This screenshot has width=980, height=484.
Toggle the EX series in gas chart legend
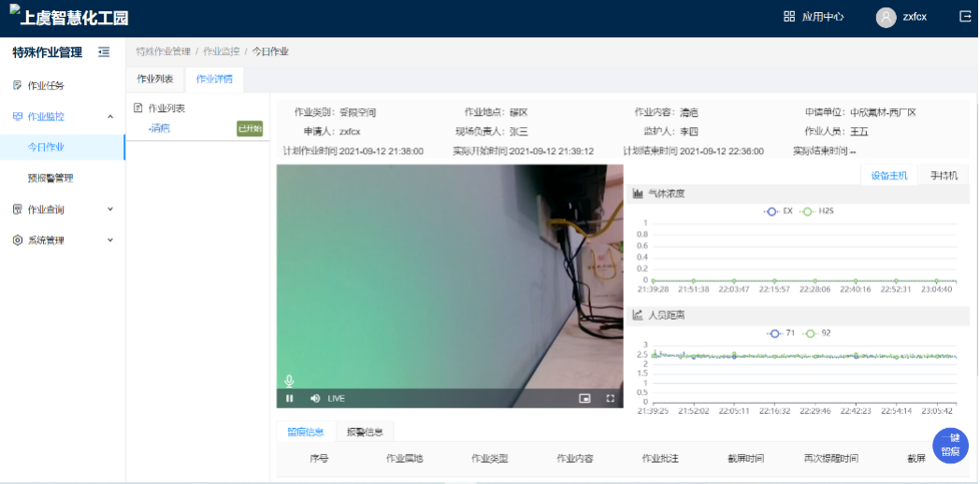coord(778,211)
